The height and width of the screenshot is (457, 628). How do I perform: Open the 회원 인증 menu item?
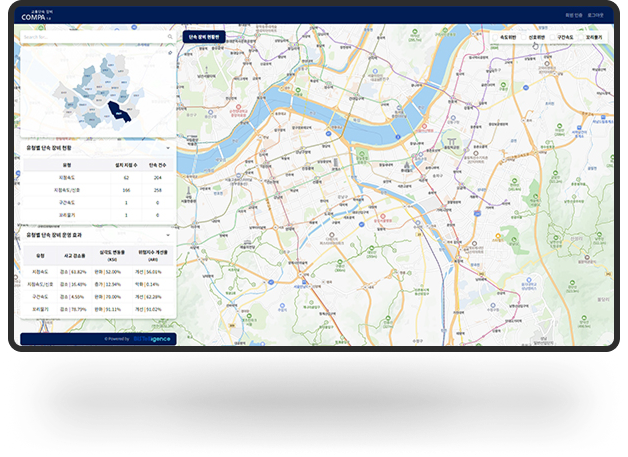point(573,15)
